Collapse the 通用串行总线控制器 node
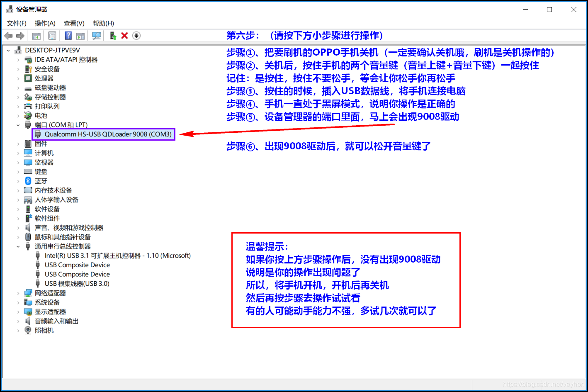 click(18, 246)
